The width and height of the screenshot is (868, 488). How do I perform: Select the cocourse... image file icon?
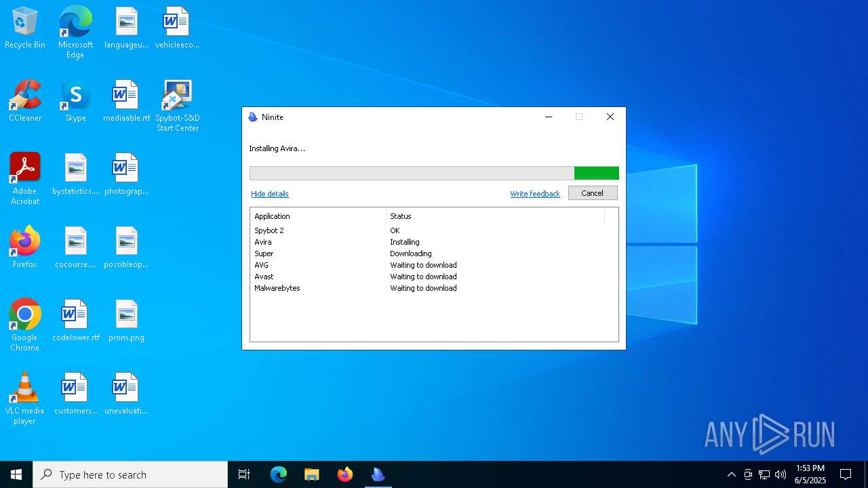[x=75, y=247]
